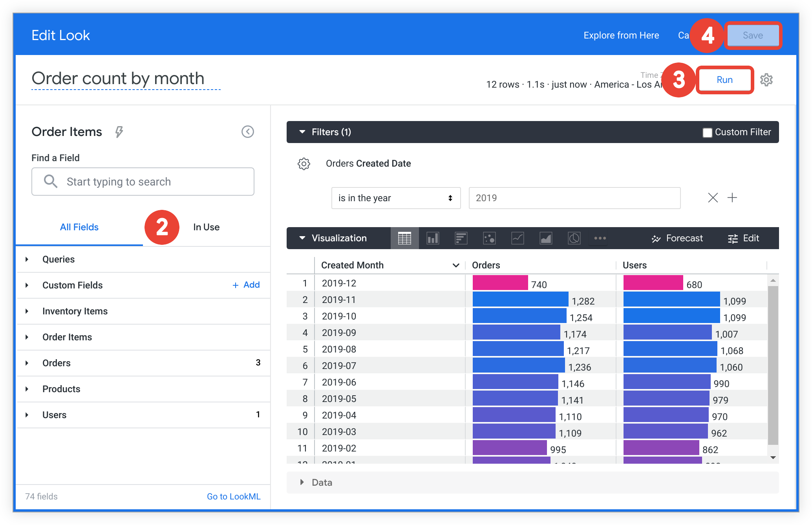Click the Orders value 1,146
The image size is (812, 525).
tap(573, 384)
